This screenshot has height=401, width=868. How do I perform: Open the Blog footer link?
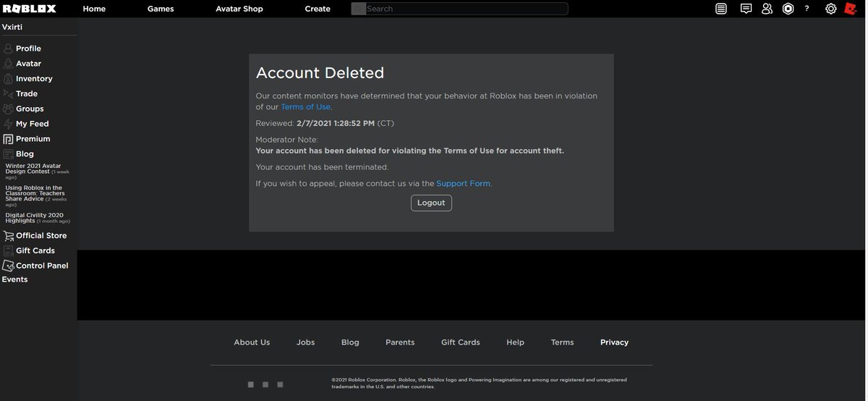[350, 342]
